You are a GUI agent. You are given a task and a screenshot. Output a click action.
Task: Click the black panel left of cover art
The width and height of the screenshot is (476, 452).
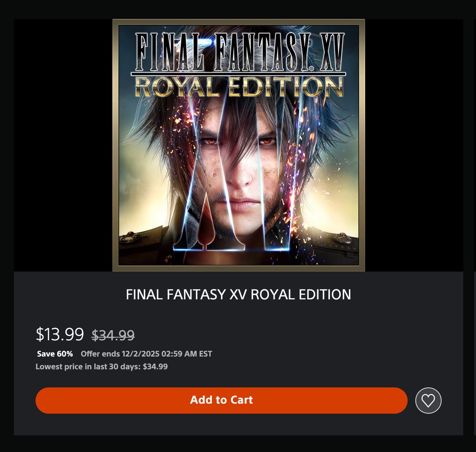(63, 145)
